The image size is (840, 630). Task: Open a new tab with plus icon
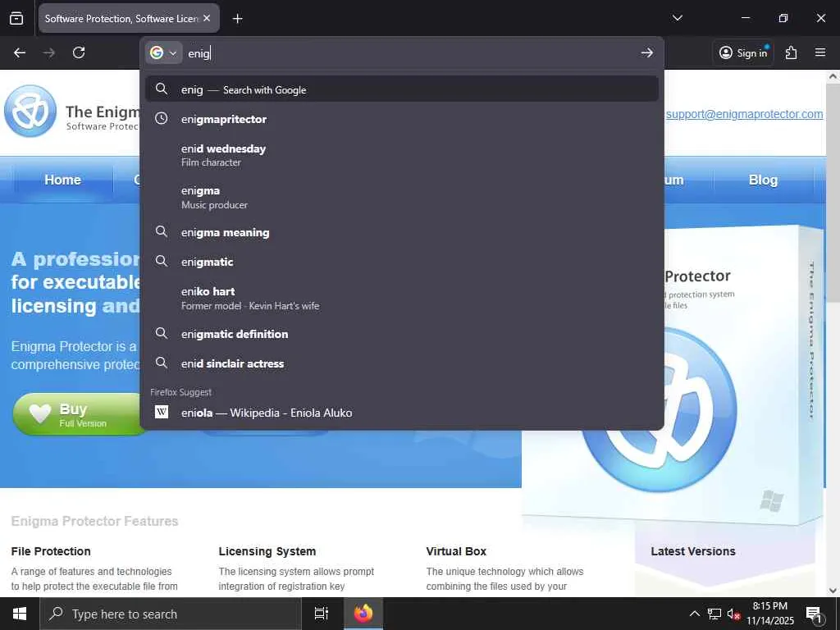coord(237,19)
